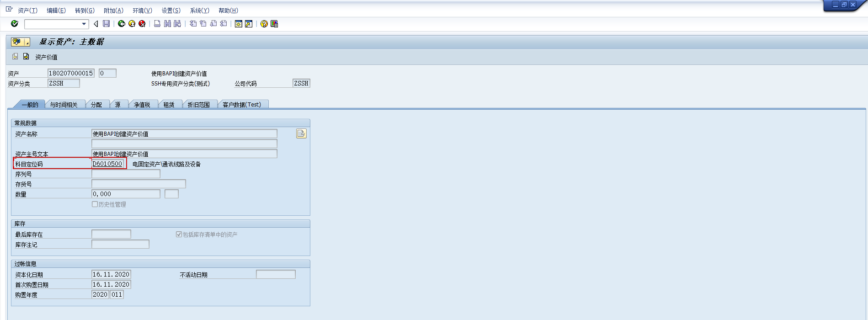Switch to the 源 tab

click(118, 105)
